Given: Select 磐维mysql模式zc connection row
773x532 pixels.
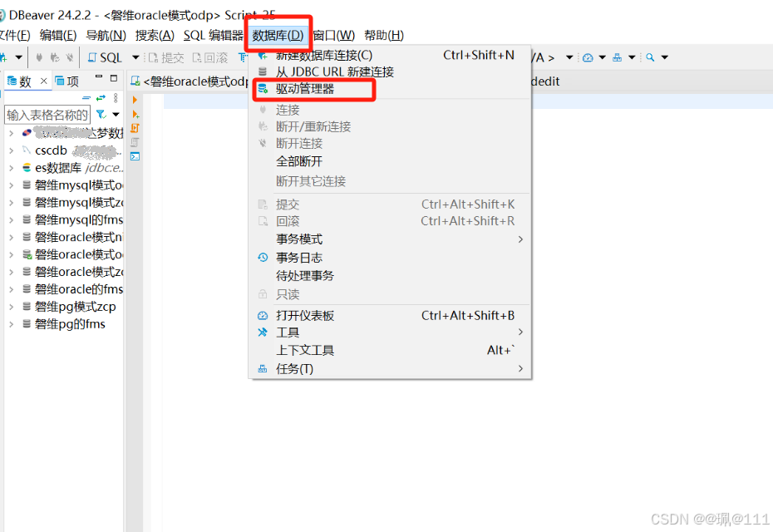Looking at the screenshot, I should point(72,203).
